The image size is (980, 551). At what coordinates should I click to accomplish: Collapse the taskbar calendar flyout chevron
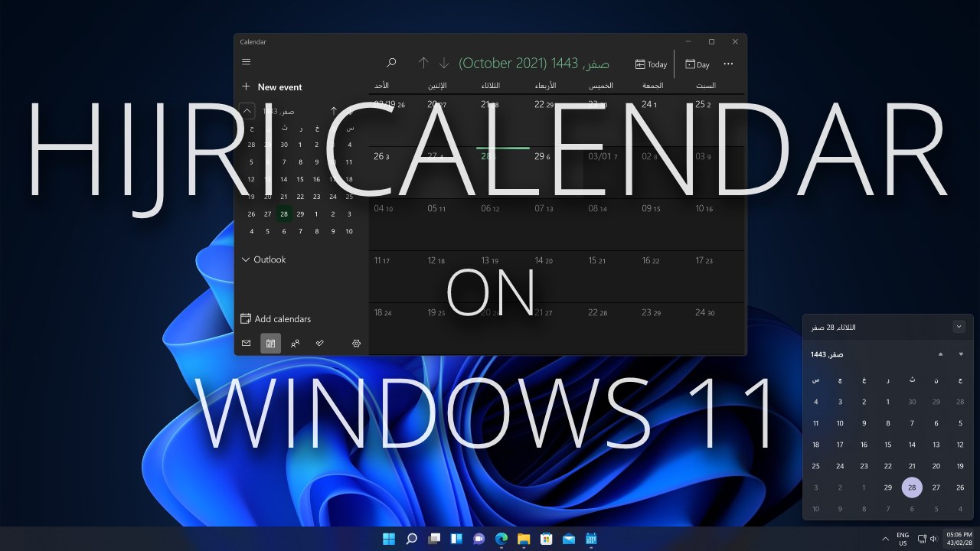[959, 327]
